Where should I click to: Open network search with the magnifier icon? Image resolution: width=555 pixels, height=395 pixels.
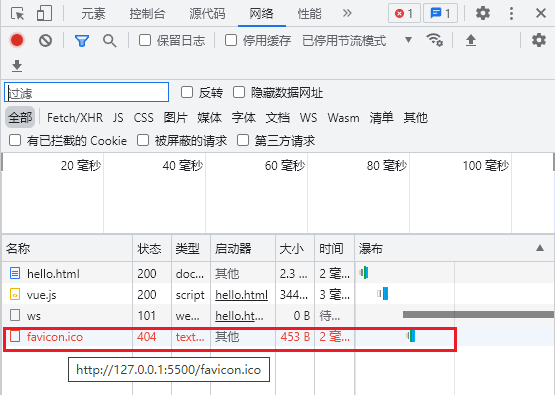tap(109, 41)
